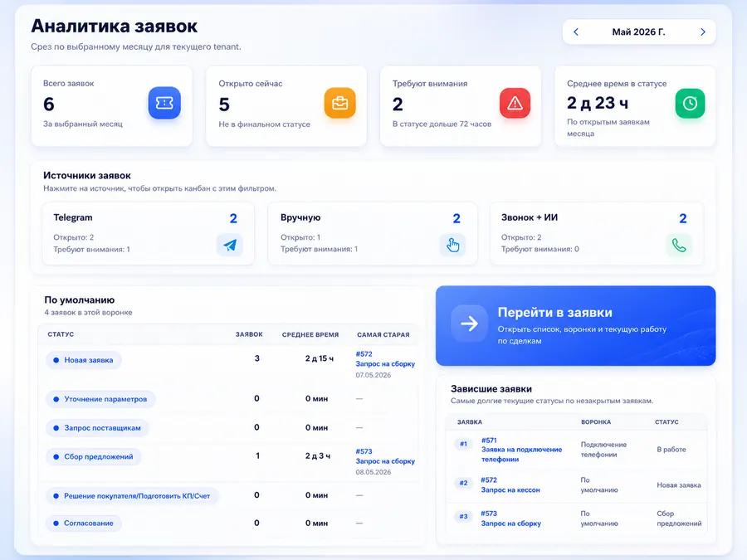Viewport: 747px width, 560px height.
Task: Click the Требуют внимания card with count 2
Action: (461, 105)
